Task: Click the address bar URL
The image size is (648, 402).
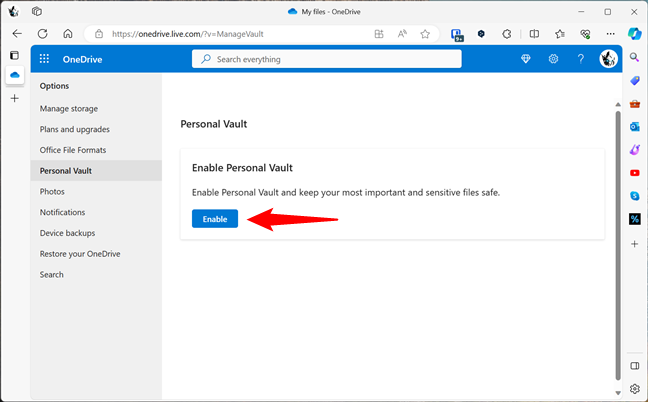Action: click(x=188, y=34)
